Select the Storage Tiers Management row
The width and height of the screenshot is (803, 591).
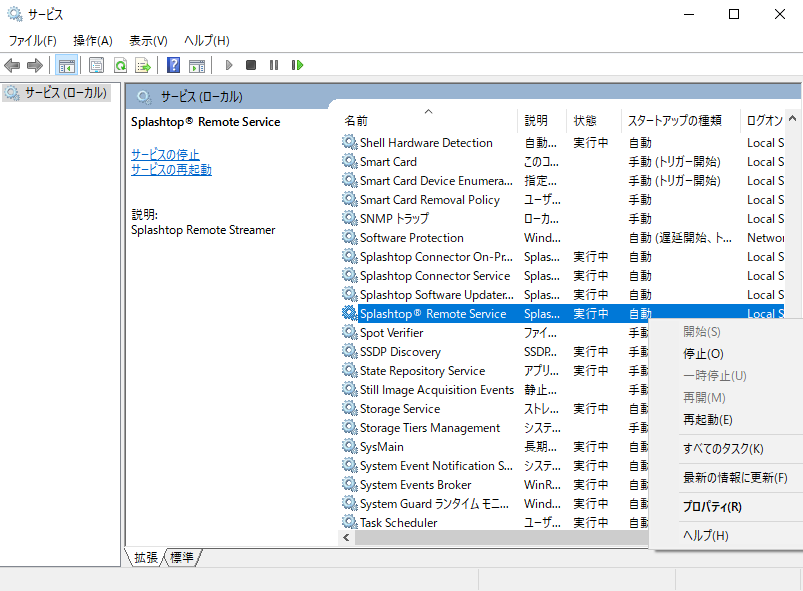pyautogui.click(x=494, y=428)
